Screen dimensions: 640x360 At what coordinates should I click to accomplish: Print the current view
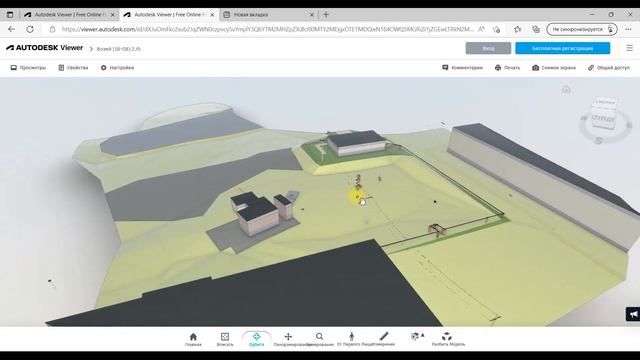(507, 68)
